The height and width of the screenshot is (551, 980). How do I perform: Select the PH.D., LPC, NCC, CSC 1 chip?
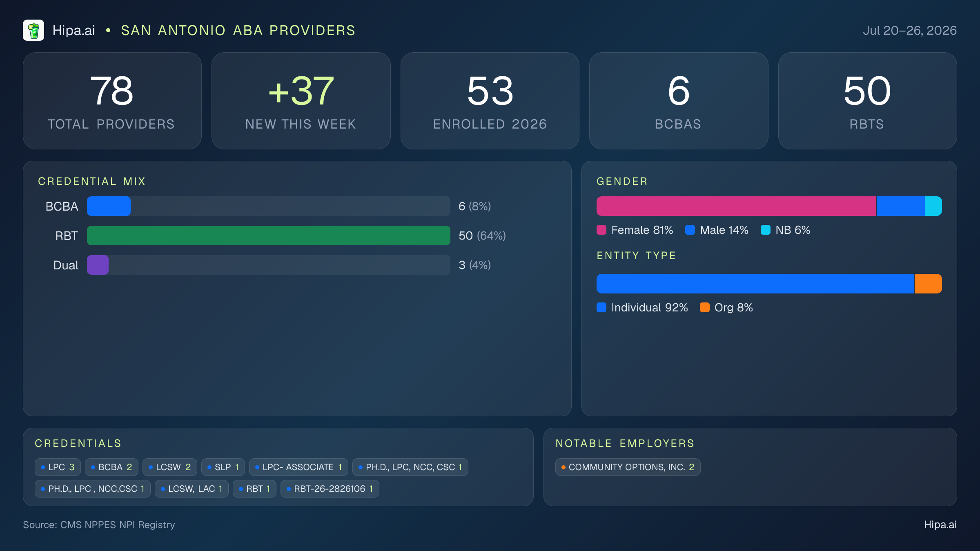click(410, 467)
